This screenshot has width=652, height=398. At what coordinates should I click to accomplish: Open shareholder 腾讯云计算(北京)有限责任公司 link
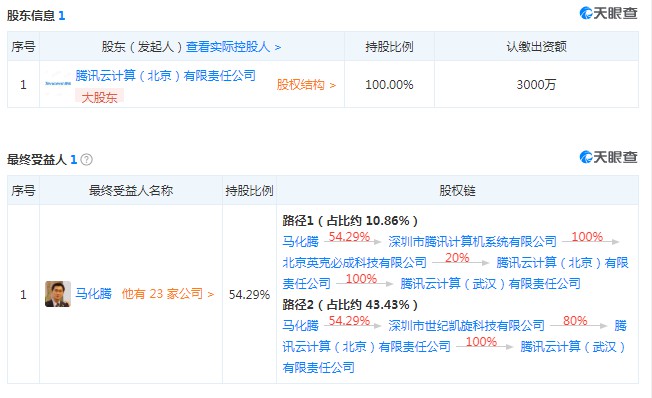click(165, 76)
